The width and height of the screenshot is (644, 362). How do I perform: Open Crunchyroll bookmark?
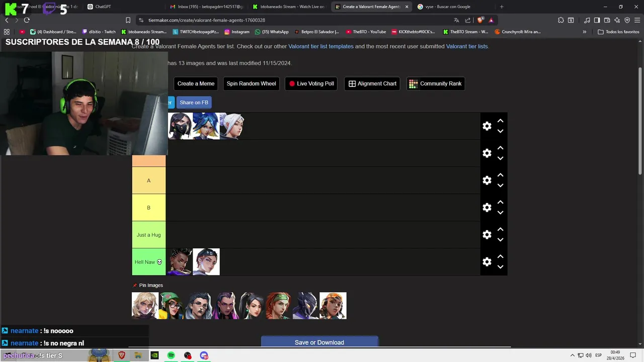(x=518, y=32)
